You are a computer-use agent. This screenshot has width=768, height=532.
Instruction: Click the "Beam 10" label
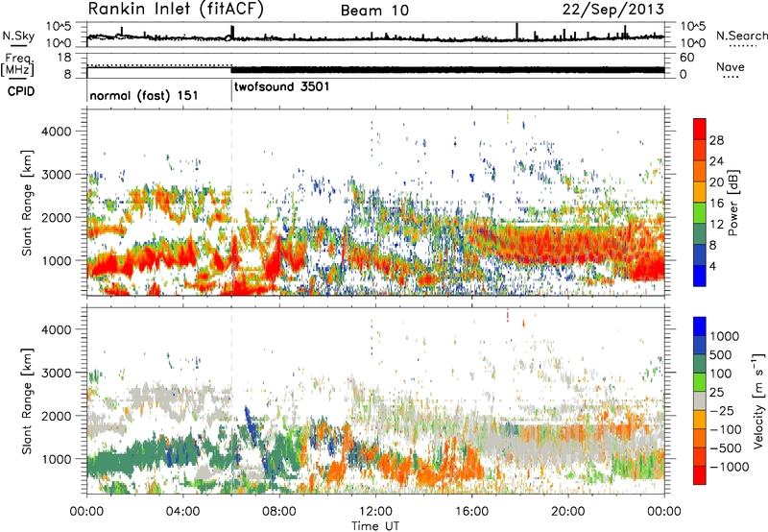click(374, 11)
